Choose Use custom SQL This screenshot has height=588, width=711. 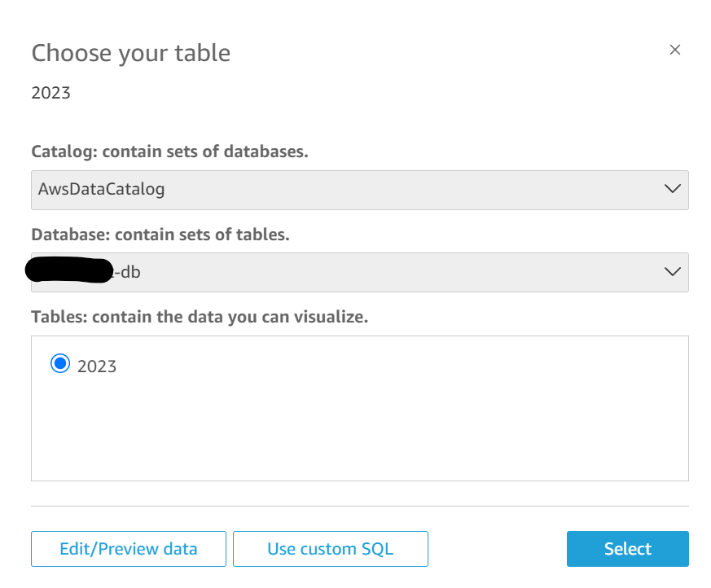[x=330, y=549]
